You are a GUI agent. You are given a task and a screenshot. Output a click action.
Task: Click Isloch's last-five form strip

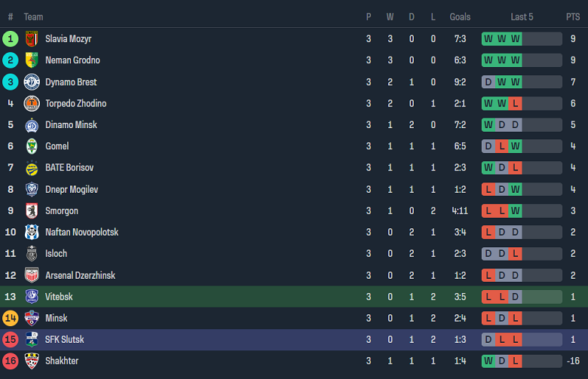(522, 254)
